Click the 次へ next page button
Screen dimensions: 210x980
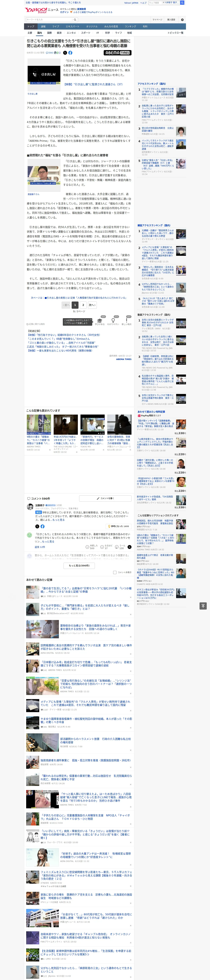coord(92,305)
